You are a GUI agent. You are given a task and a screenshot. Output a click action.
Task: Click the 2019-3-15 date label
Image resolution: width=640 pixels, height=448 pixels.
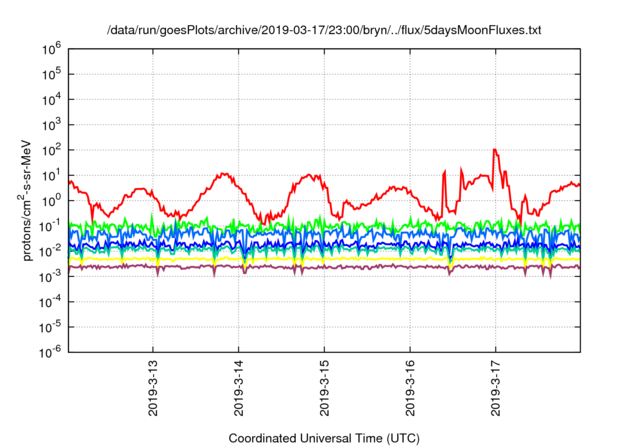click(324, 388)
